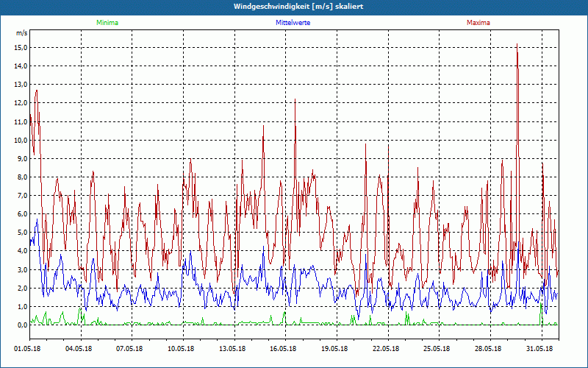Click the 12,0 y-axis value
Image resolution: width=588 pixels, height=368 pixels.
click(x=21, y=103)
